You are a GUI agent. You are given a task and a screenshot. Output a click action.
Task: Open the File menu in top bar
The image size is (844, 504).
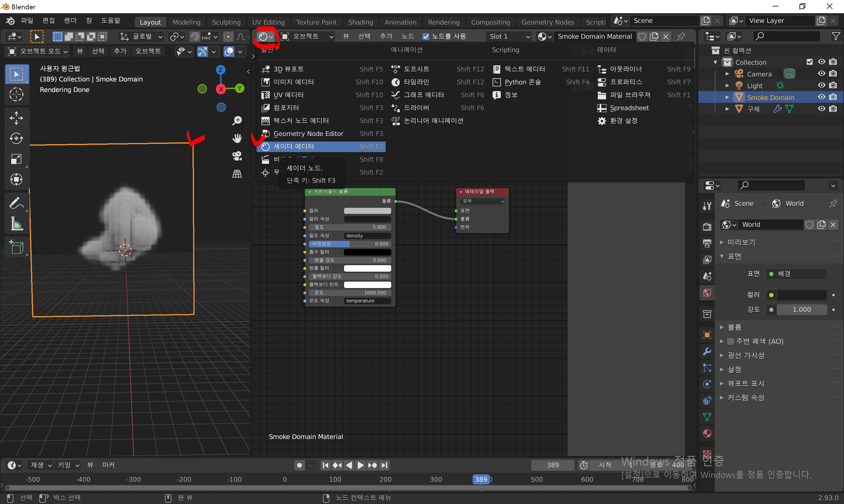tap(27, 21)
